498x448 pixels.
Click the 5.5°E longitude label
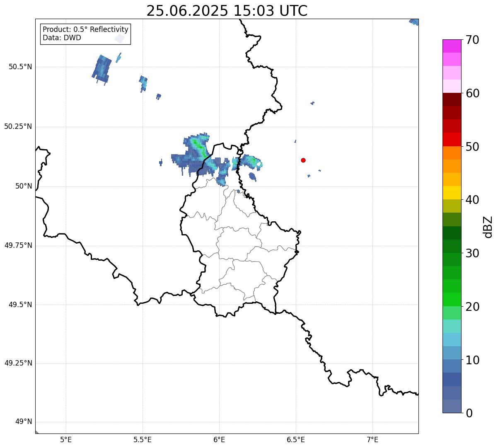pyautogui.click(x=143, y=440)
